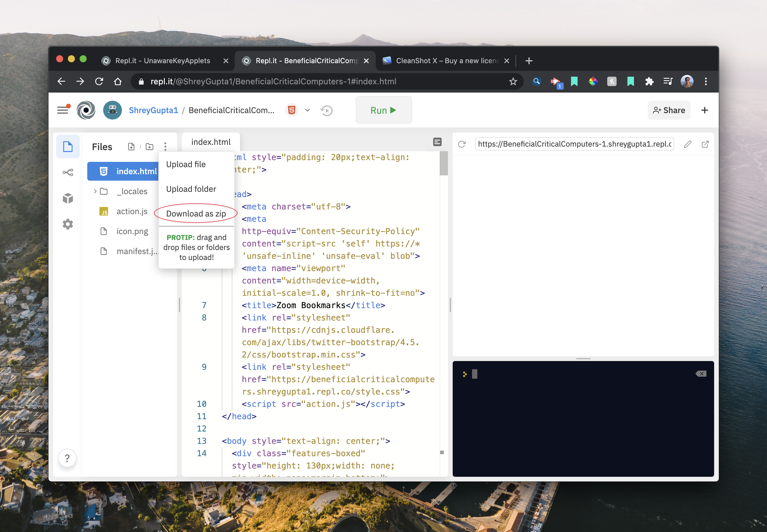The width and height of the screenshot is (767, 532).
Task: Open the Share panel
Action: [669, 110]
